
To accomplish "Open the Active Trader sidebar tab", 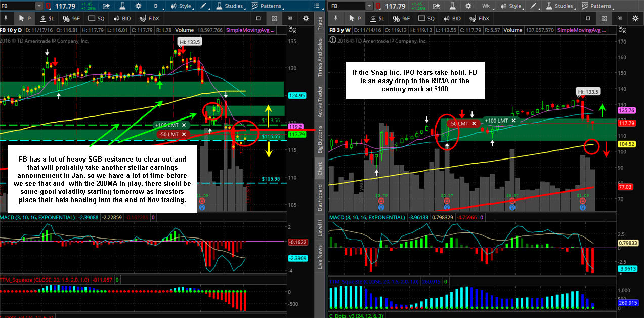I will [x=319, y=101].
